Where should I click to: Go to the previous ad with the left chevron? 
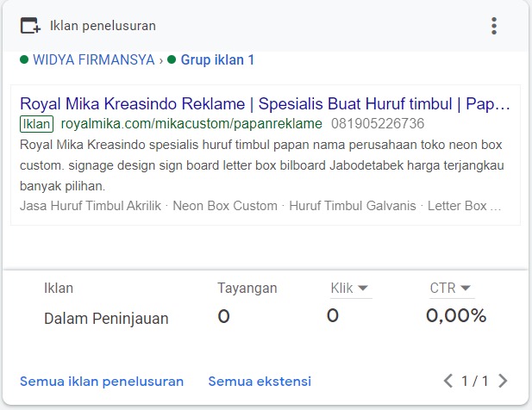pyautogui.click(x=448, y=381)
